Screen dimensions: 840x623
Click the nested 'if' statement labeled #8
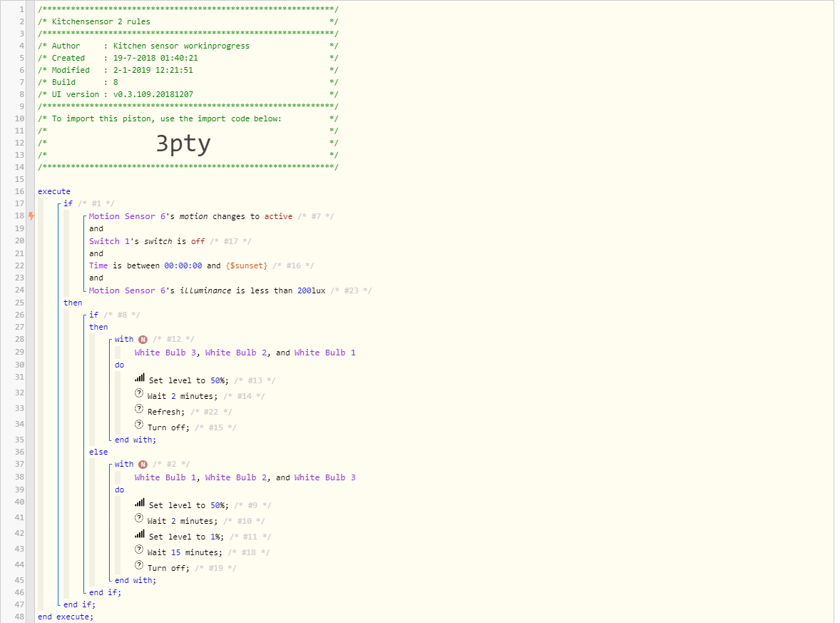[93, 315]
